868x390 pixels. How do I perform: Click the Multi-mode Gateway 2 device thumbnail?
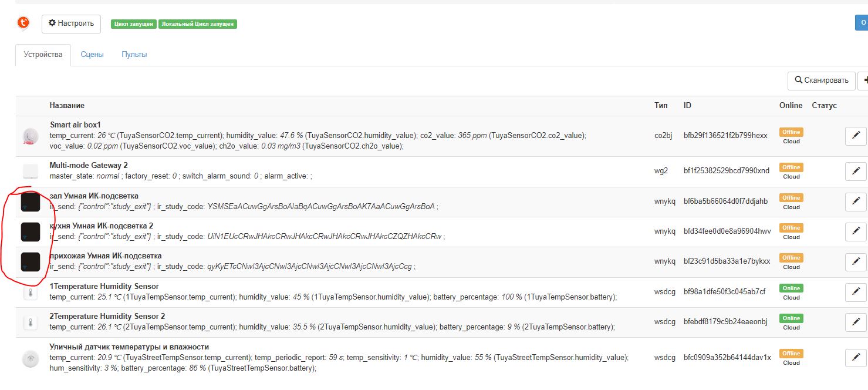pos(31,172)
